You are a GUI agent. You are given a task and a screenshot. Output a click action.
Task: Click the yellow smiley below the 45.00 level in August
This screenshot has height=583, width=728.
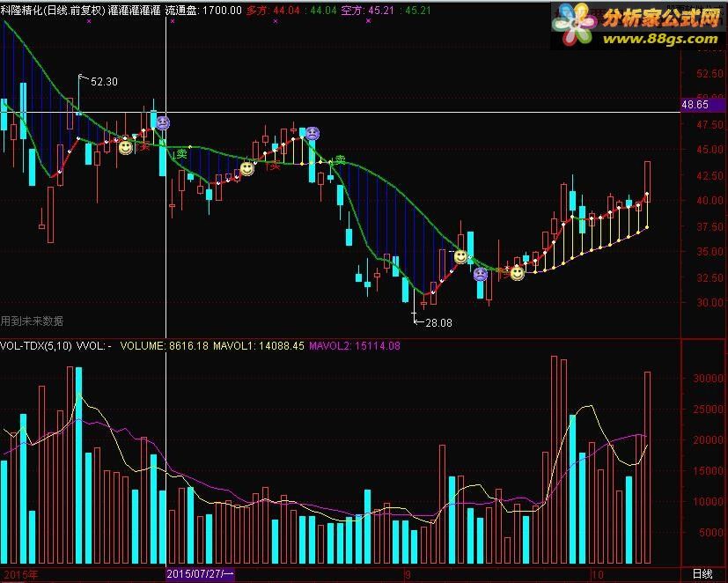tap(247, 168)
